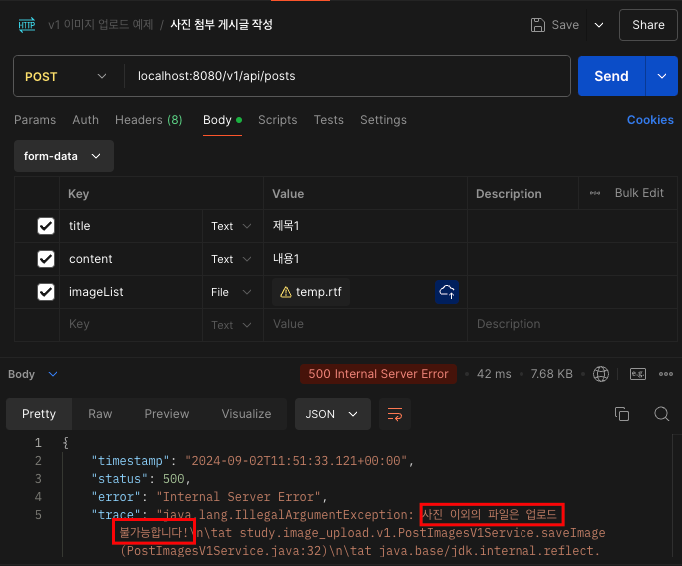Open the Headers (8) tab
Image resolution: width=682 pixels, height=566 pixels.
[148, 120]
